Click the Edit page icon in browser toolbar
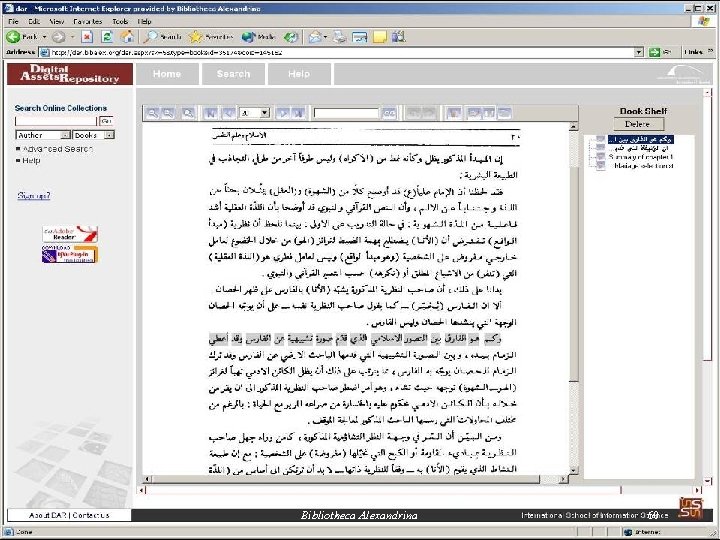This screenshot has width=720, height=540. click(x=360, y=37)
